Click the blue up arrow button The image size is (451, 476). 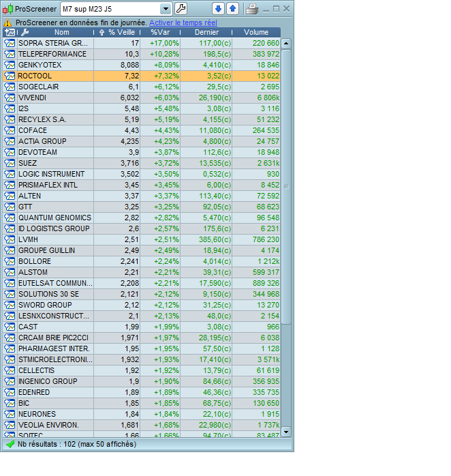[x=232, y=9]
